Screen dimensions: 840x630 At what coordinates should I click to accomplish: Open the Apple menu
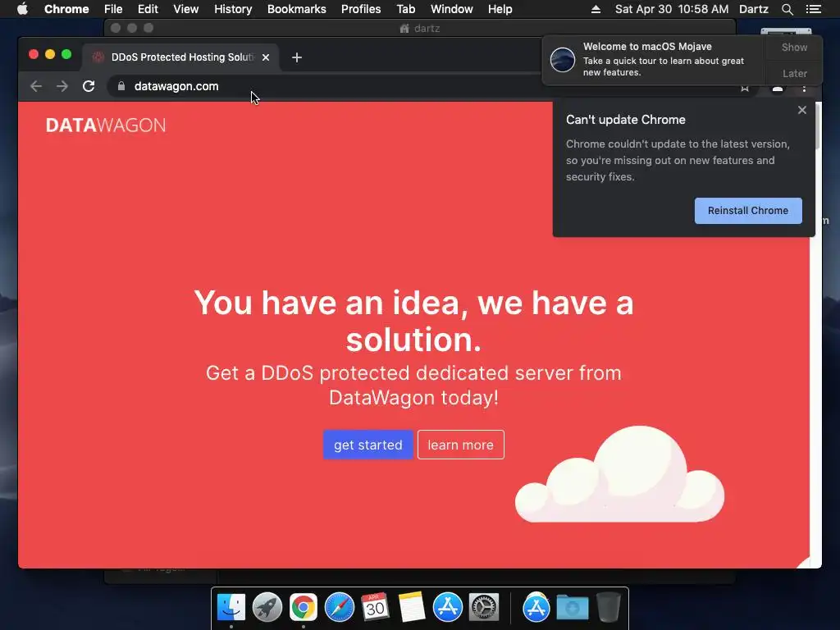(22, 9)
